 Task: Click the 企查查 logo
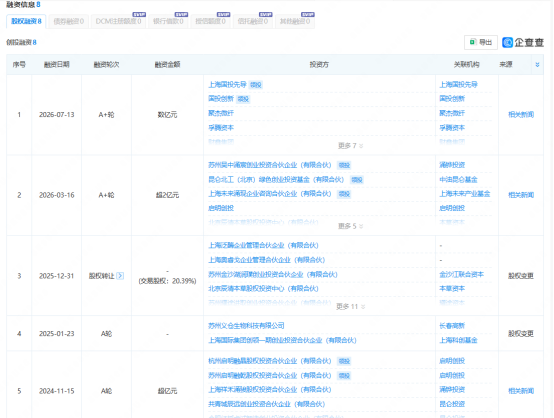click(x=523, y=42)
